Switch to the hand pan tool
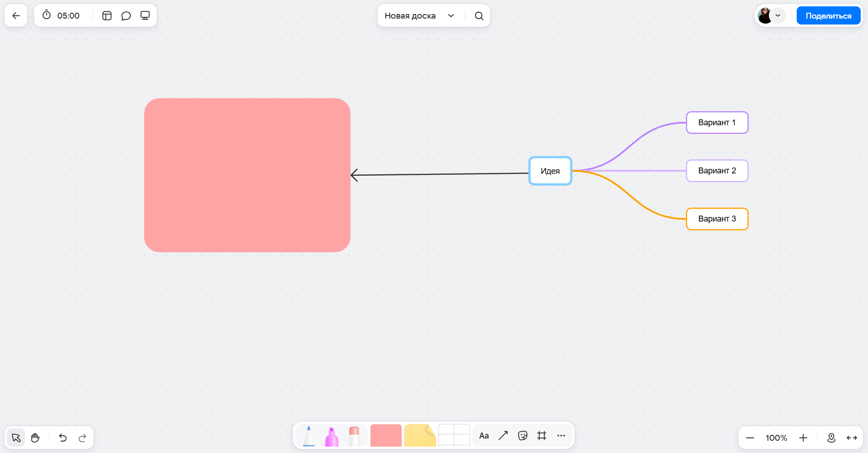Viewport: 868px width, 453px height. [x=35, y=438]
